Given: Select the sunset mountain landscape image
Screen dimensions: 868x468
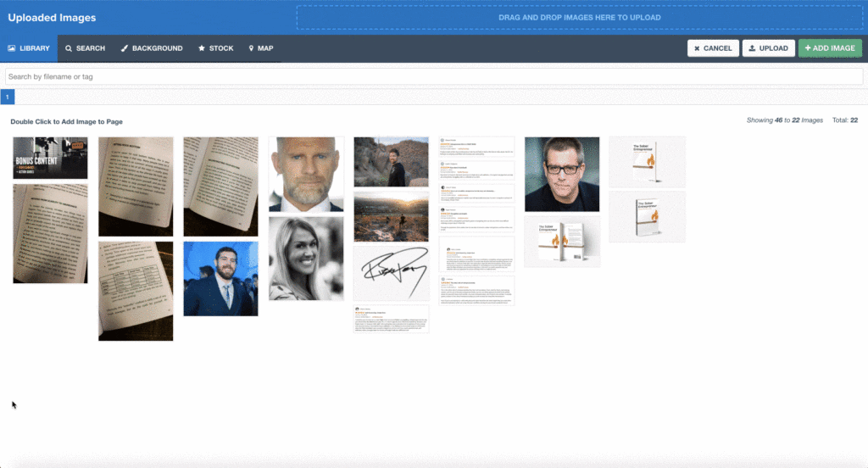Looking at the screenshot, I should point(391,216).
